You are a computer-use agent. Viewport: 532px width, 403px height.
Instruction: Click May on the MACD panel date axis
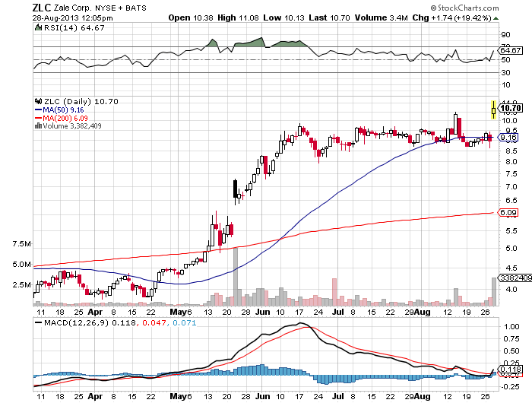click(x=178, y=397)
